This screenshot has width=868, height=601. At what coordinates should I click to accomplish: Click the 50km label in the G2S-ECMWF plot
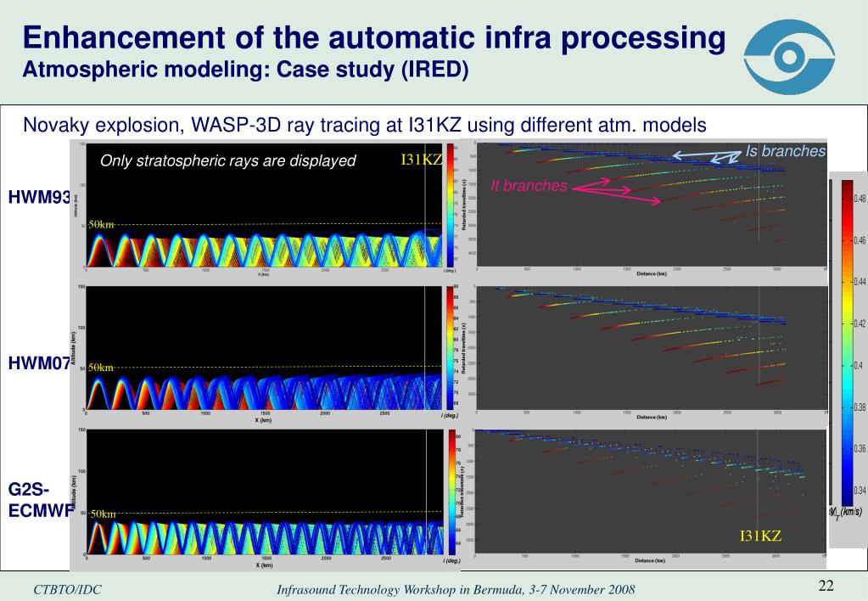[104, 514]
